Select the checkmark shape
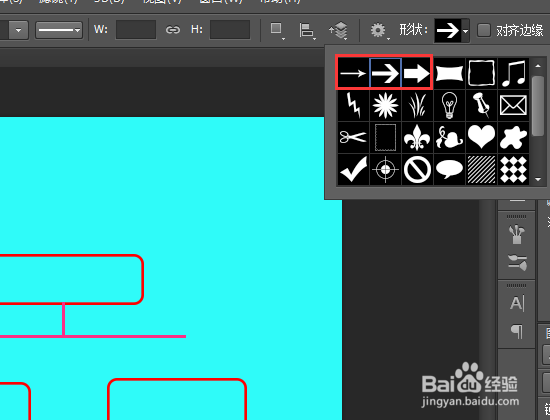The width and height of the screenshot is (550, 420). tap(353, 169)
